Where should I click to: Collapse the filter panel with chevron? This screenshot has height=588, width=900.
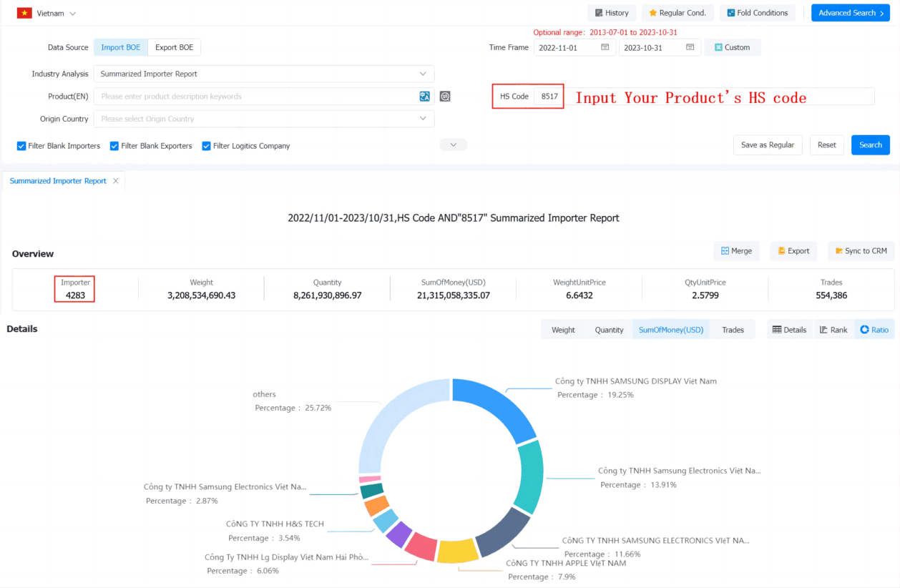[x=454, y=144]
